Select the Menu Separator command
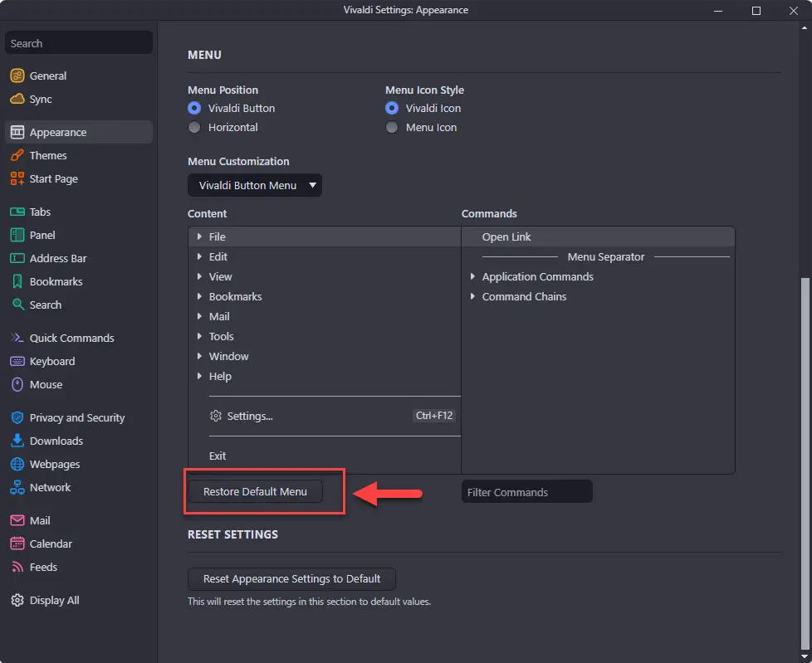The width and height of the screenshot is (812, 663). coord(606,256)
